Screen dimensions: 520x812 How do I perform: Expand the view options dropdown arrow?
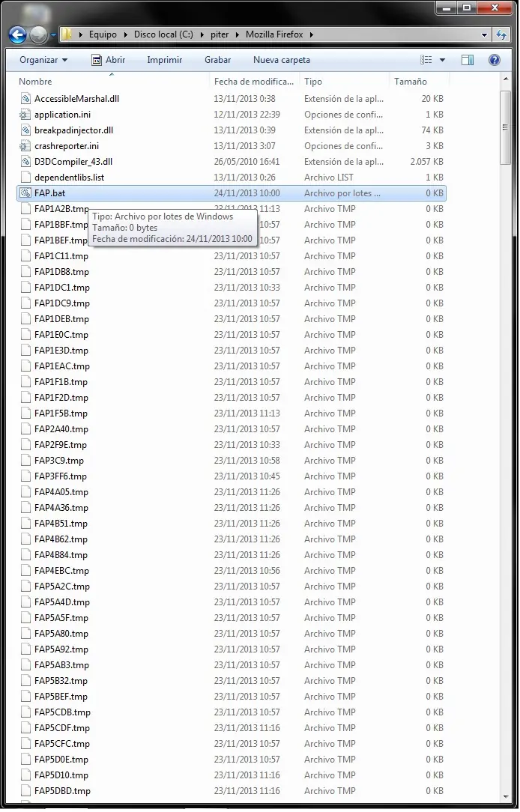pos(442,60)
